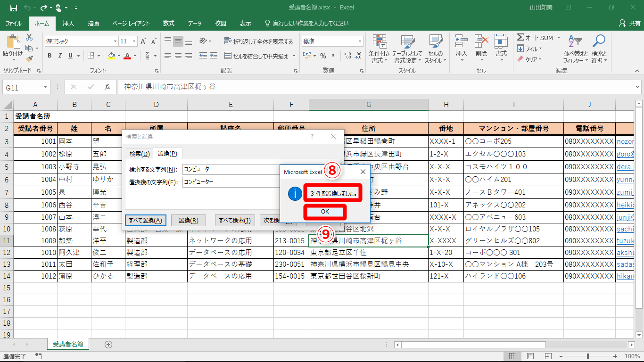This screenshot has height=362, width=644.
Task: Click the Format Painter brush icon
Action: click(29, 59)
